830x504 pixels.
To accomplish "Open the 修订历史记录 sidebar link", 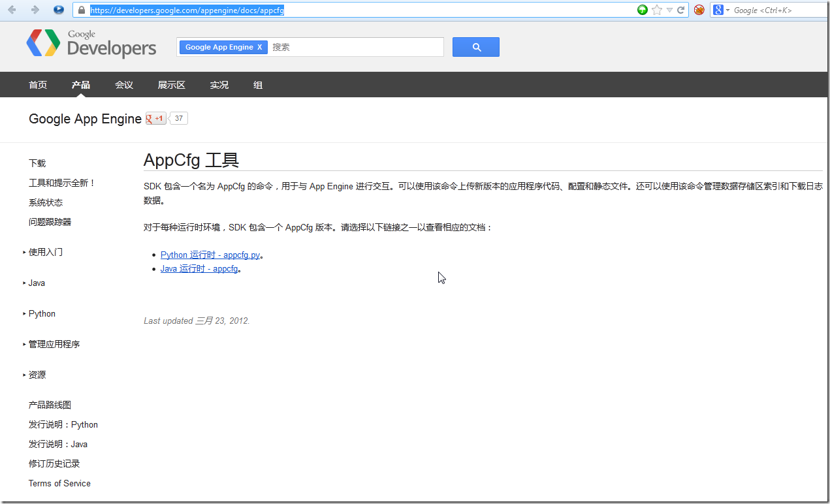I will [x=54, y=464].
